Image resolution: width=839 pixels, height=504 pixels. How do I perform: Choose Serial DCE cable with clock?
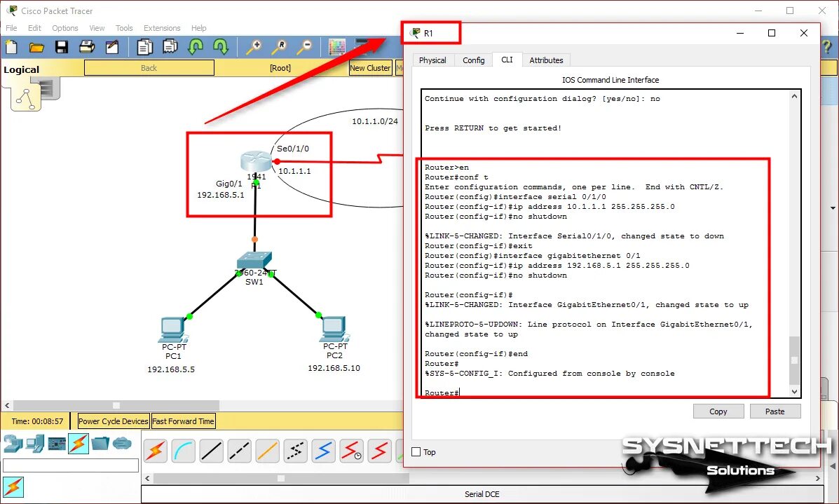[x=350, y=451]
